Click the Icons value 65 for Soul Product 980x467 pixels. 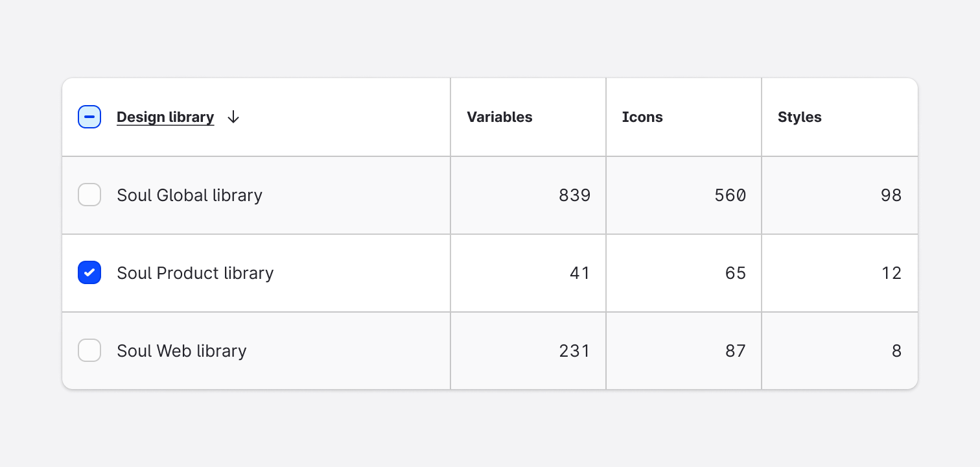(736, 272)
